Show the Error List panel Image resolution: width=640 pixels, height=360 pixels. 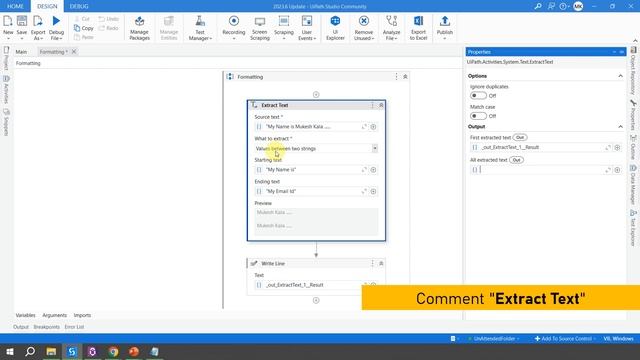pos(74,327)
